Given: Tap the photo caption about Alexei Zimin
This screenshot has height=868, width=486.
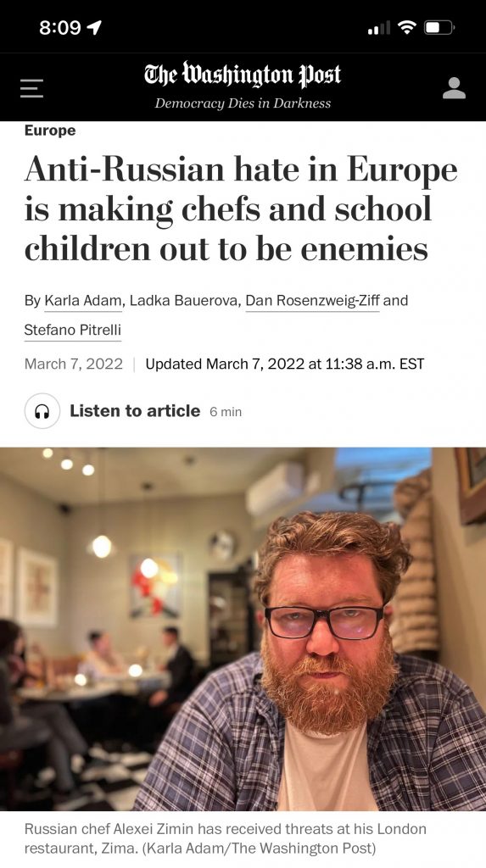Looking at the screenshot, I should (226, 838).
